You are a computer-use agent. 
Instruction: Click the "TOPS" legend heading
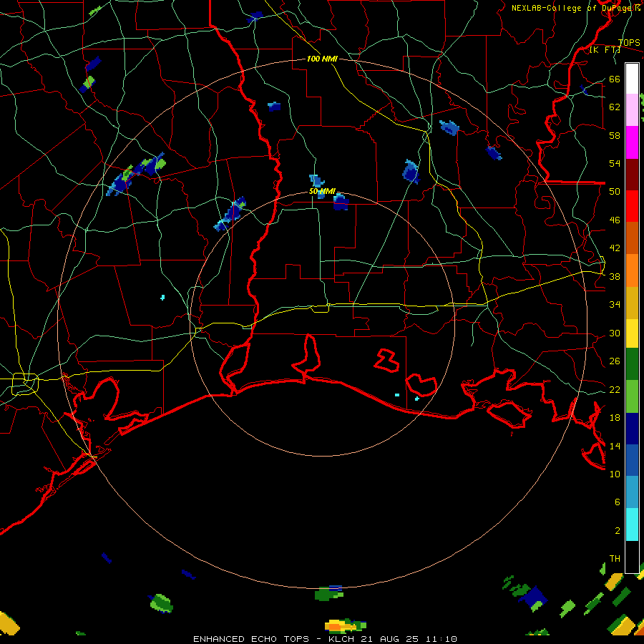click(x=629, y=43)
